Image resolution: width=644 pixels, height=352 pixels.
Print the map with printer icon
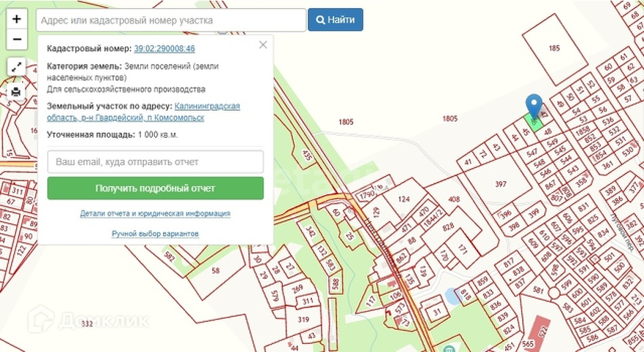click(x=17, y=92)
